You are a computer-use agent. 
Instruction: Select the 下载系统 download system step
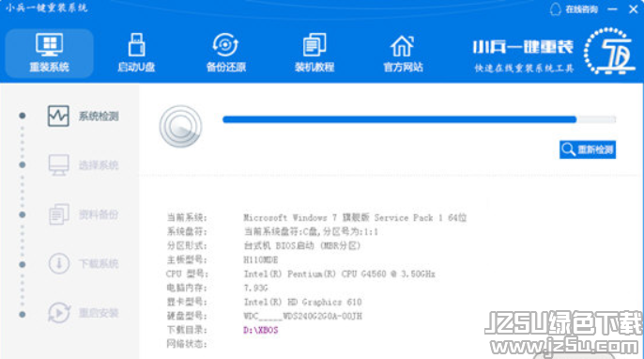click(x=84, y=263)
